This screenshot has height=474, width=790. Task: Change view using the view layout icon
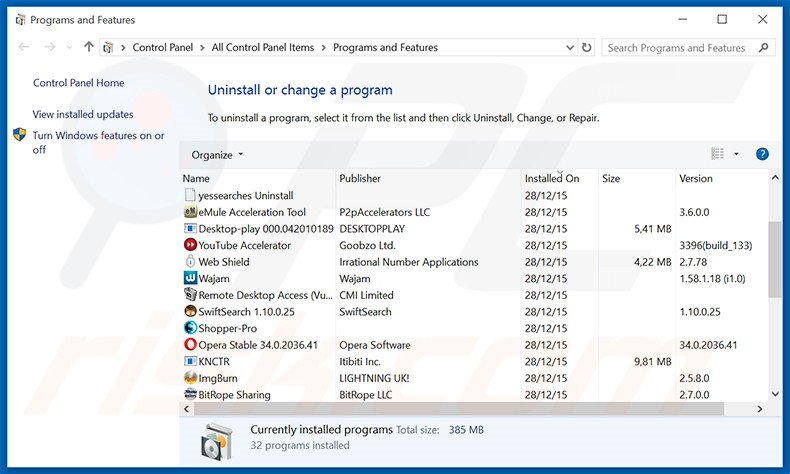click(717, 154)
